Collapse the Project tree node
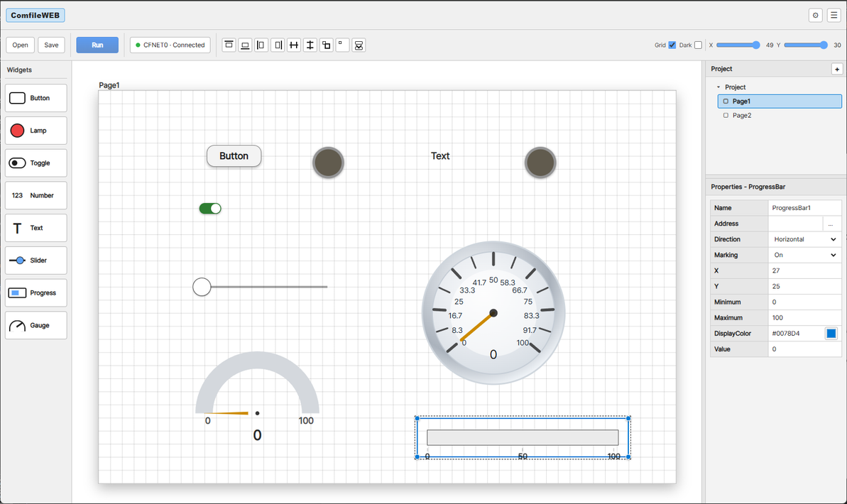The height and width of the screenshot is (504, 847). [718, 87]
